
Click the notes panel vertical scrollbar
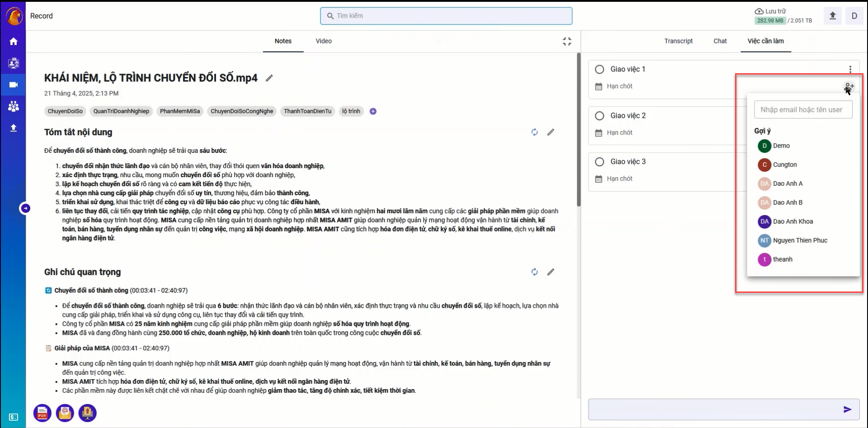(x=578, y=130)
